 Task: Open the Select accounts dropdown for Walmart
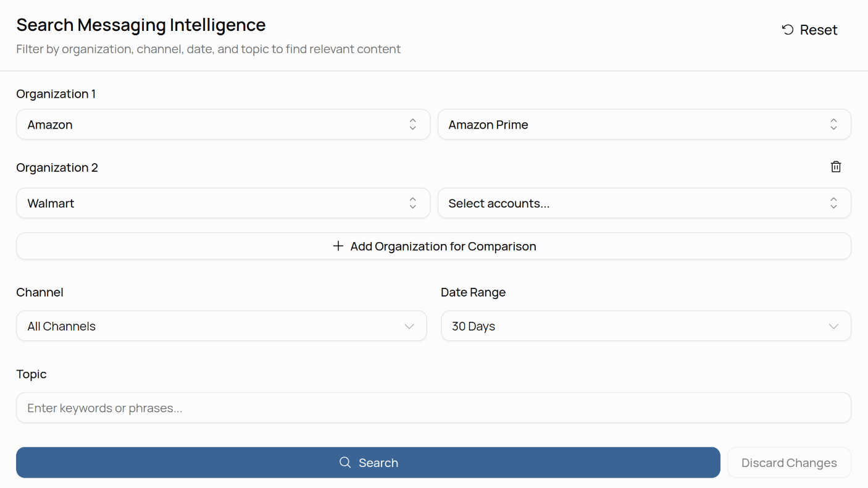644,203
